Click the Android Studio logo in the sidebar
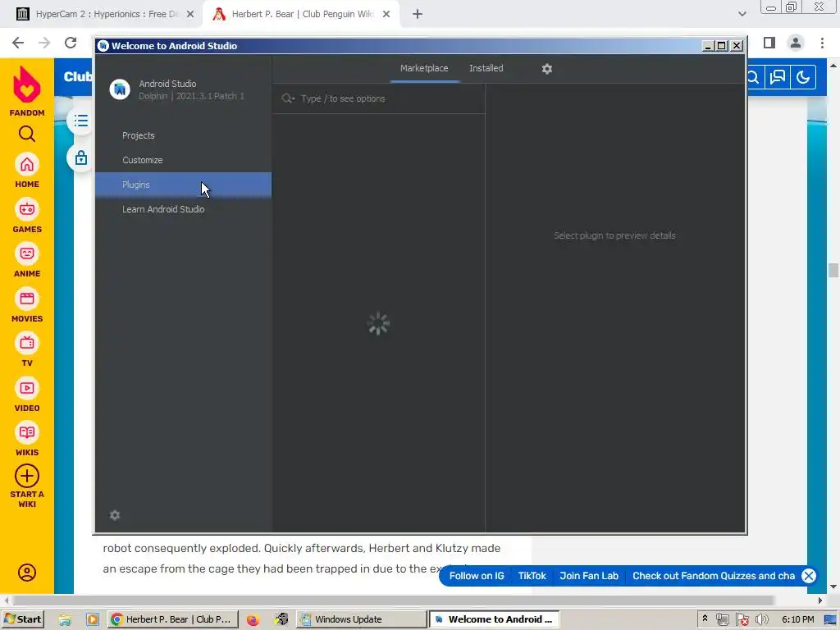Image resolution: width=840 pixels, height=630 pixels. pyautogui.click(x=120, y=89)
